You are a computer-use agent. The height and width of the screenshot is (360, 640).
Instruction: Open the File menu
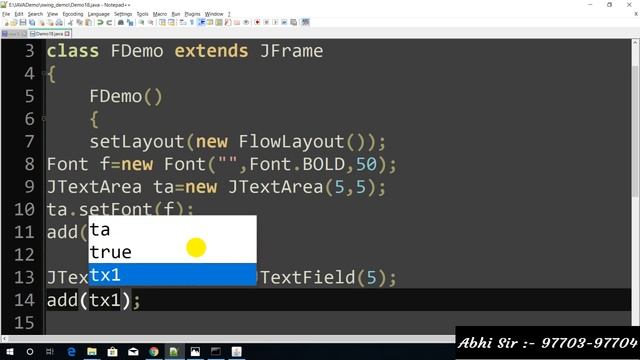(x=6, y=14)
